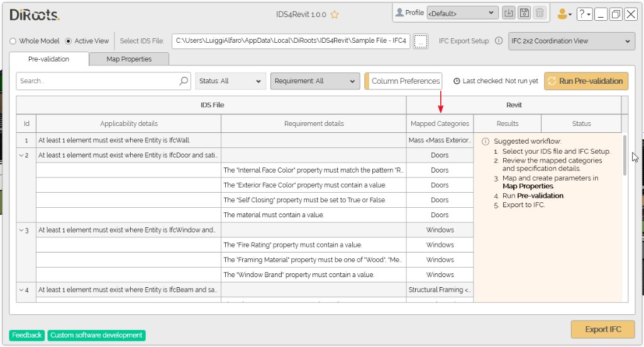Viewport: 644px width, 347px height.
Task: Select the Whole Model radio button
Action: click(13, 41)
